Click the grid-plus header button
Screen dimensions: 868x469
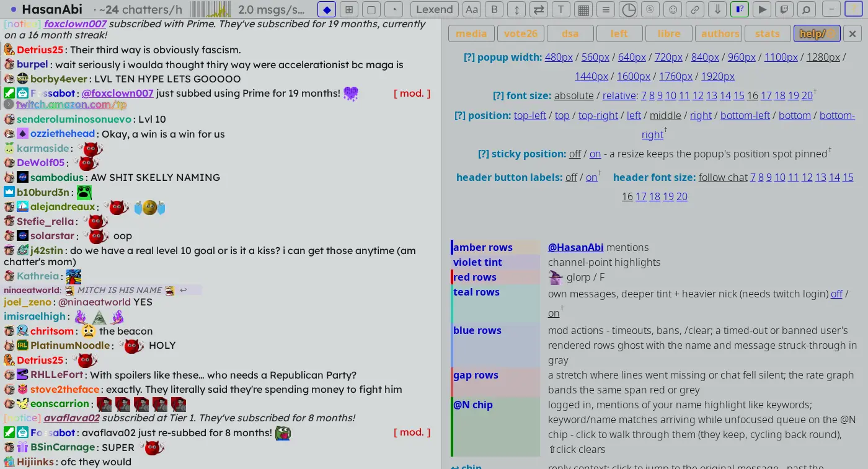[349, 9]
